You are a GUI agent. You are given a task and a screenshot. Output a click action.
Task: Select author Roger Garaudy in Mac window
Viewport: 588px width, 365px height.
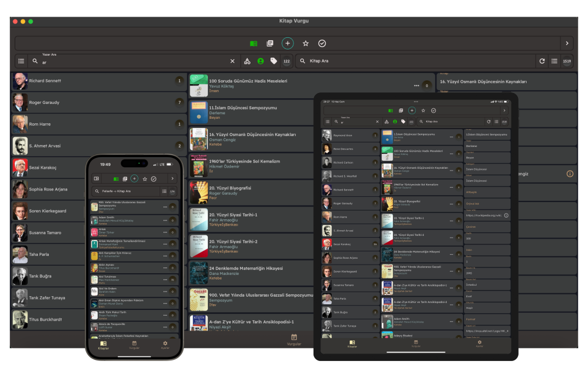(99, 103)
